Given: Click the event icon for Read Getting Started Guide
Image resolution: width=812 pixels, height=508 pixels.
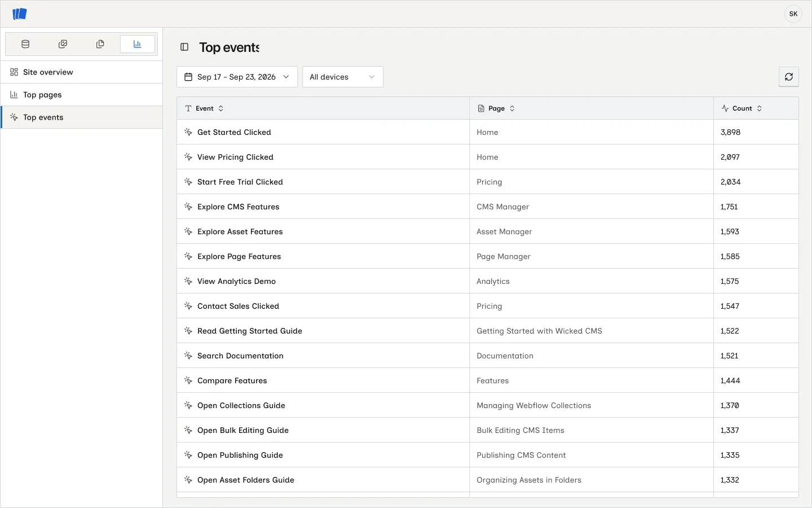Looking at the screenshot, I should click(x=188, y=331).
